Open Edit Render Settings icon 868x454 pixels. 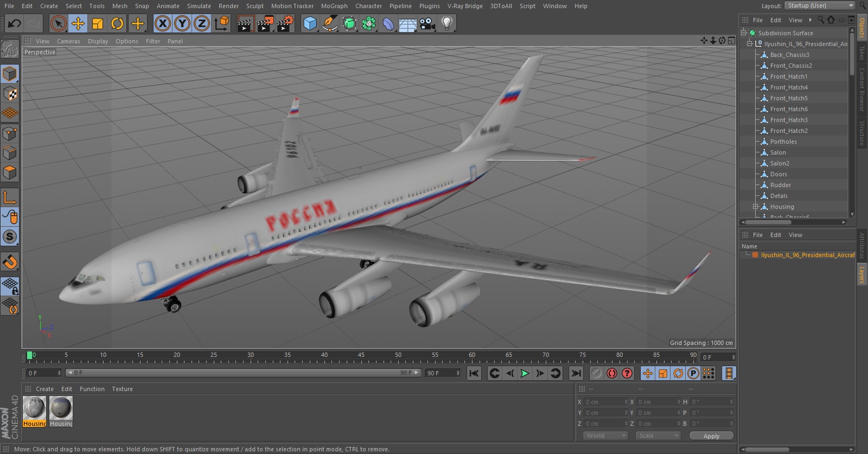pos(285,23)
